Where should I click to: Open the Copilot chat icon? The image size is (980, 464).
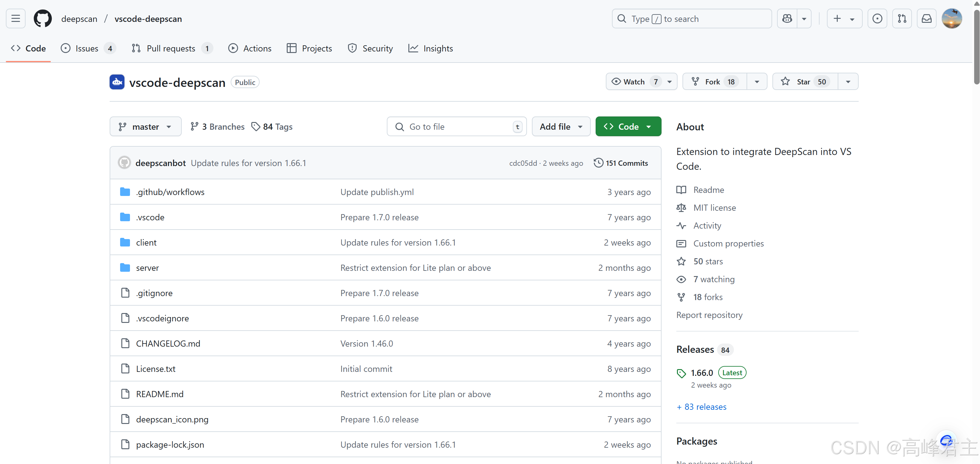click(x=787, y=19)
